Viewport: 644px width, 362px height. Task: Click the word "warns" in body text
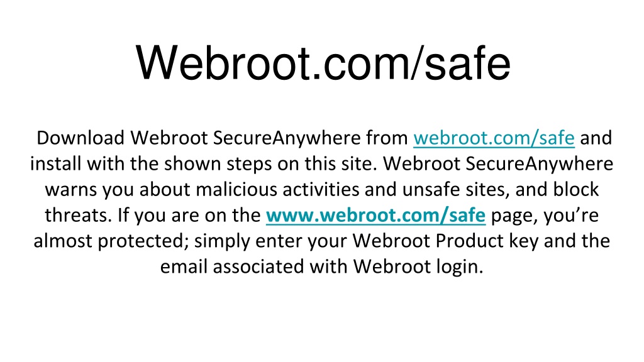(70, 190)
